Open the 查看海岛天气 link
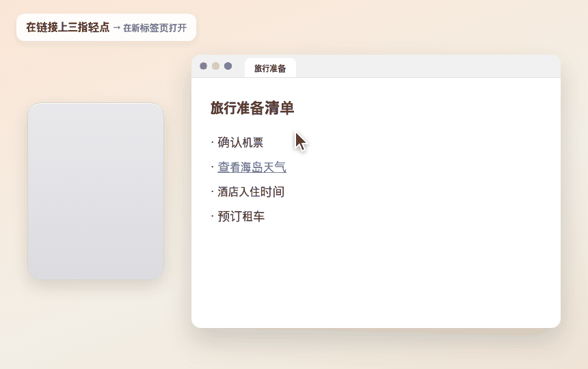The image size is (588, 369). coord(252,167)
